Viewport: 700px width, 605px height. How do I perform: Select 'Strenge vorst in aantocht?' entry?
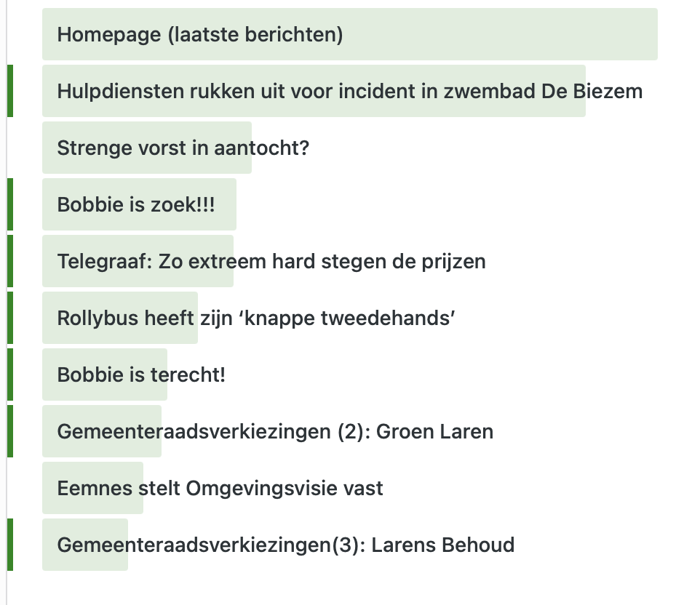tap(183, 148)
